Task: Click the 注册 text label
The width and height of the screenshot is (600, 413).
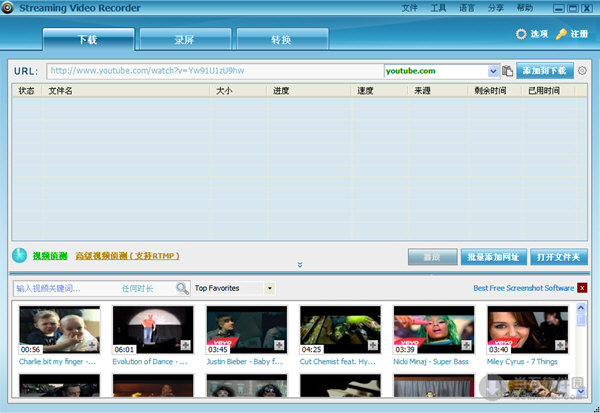Action: 579,34
